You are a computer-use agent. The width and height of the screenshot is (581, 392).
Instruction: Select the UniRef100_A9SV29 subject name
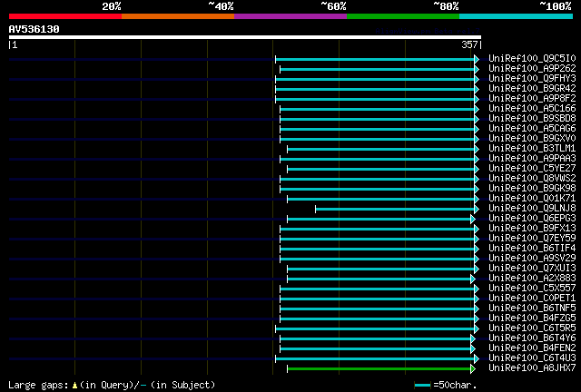tap(532, 259)
